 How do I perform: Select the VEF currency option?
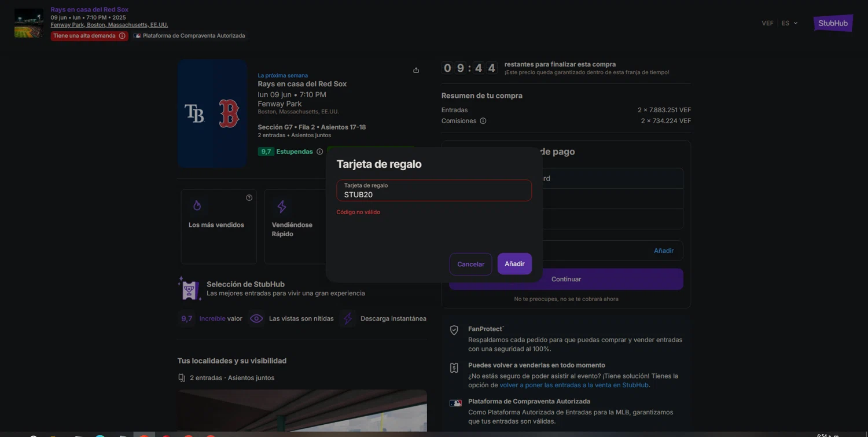pos(767,23)
